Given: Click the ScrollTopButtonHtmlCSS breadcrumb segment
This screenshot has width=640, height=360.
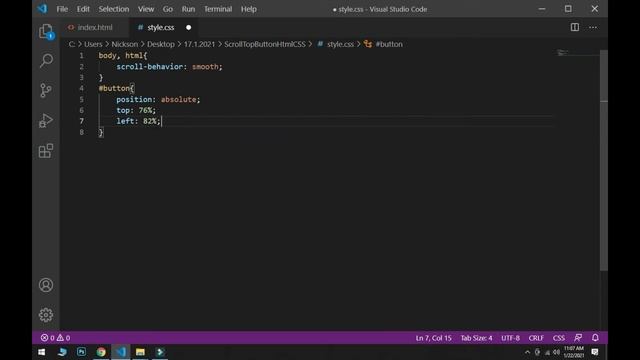Looking at the screenshot, I should point(264,44).
